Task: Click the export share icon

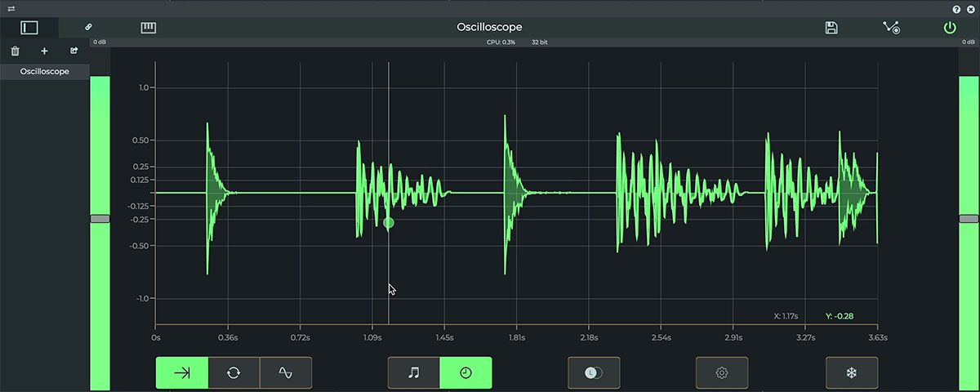Action: pyautogui.click(x=74, y=51)
